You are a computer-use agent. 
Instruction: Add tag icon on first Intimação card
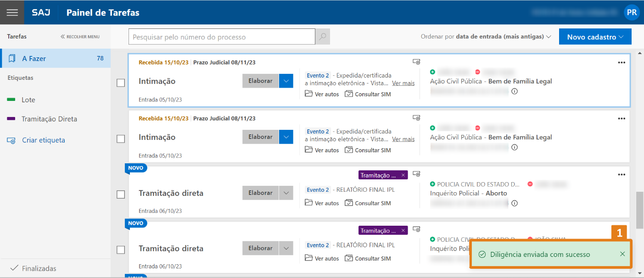click(416, 62)
